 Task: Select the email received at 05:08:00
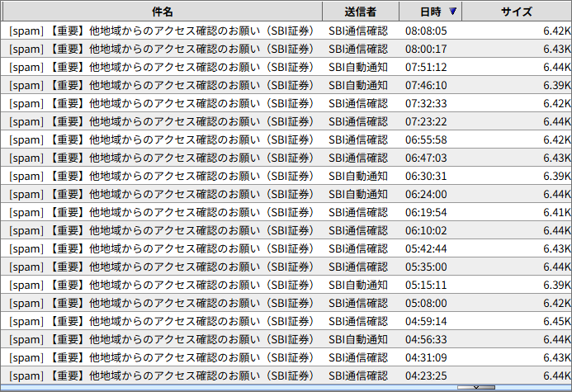point(286,303)
